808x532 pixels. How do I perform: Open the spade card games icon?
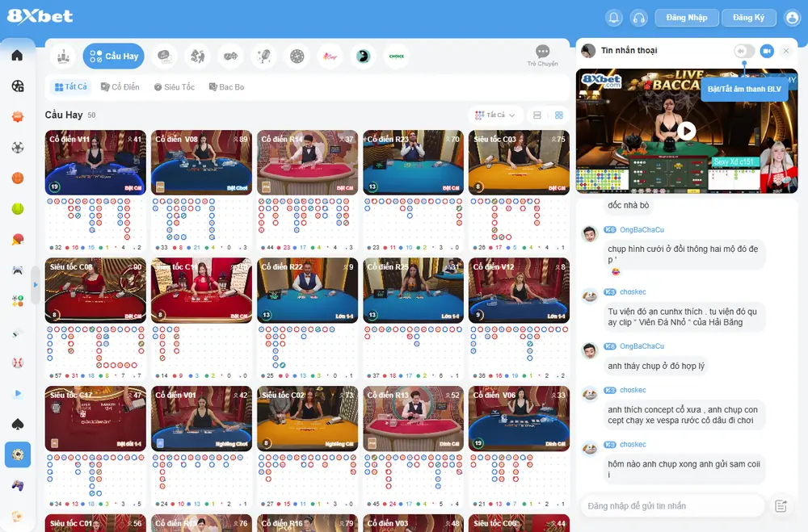[18, 424]
